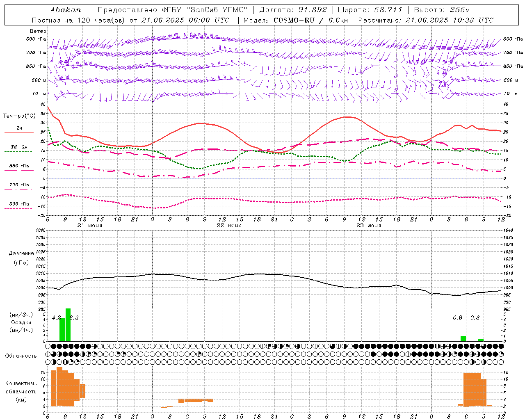
Task: Click the "Широта: 53.711" header field
Action: (370, 10)
